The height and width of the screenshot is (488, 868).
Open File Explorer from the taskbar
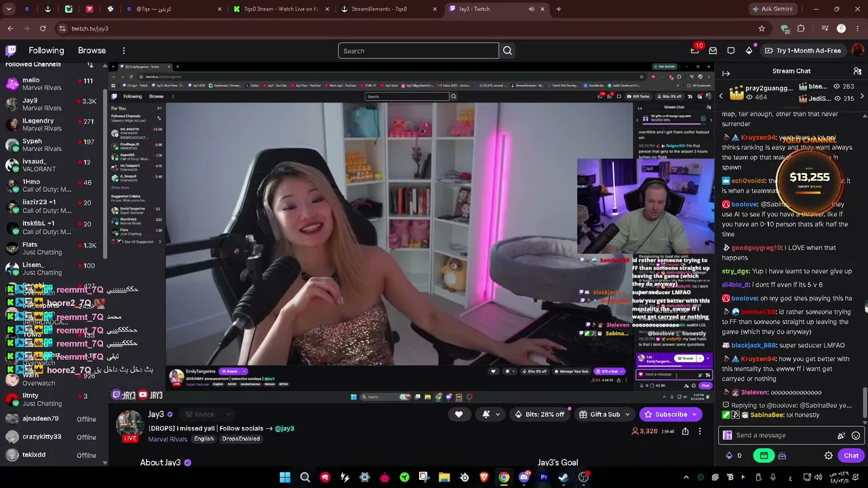(444, 477)
